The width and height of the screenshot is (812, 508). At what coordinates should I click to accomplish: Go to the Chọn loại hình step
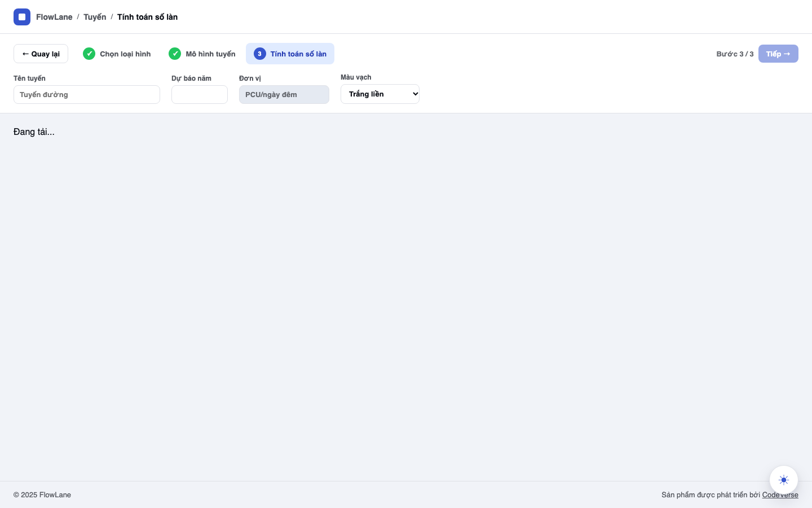[117, 54]
